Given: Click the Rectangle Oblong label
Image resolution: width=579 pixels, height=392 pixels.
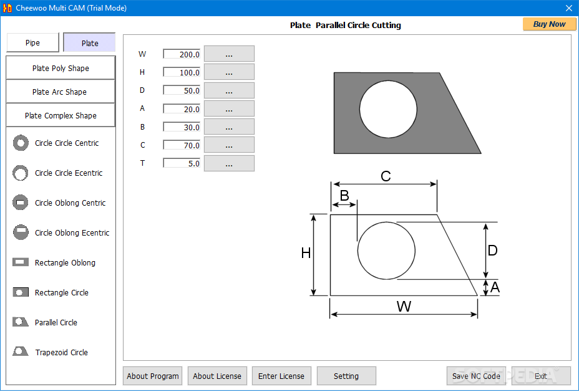Looking at the screenshot, I should pyautogui.click(x=65, y=262).
